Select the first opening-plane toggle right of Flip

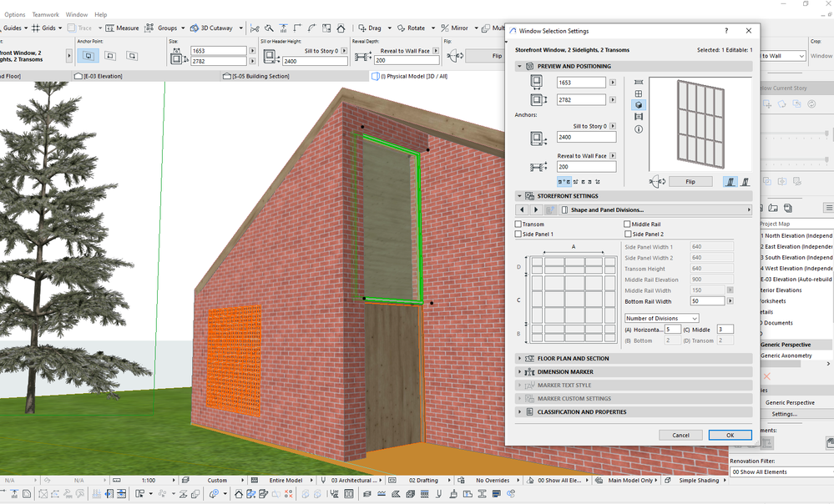pyautogui.click(x=730, y=182)
